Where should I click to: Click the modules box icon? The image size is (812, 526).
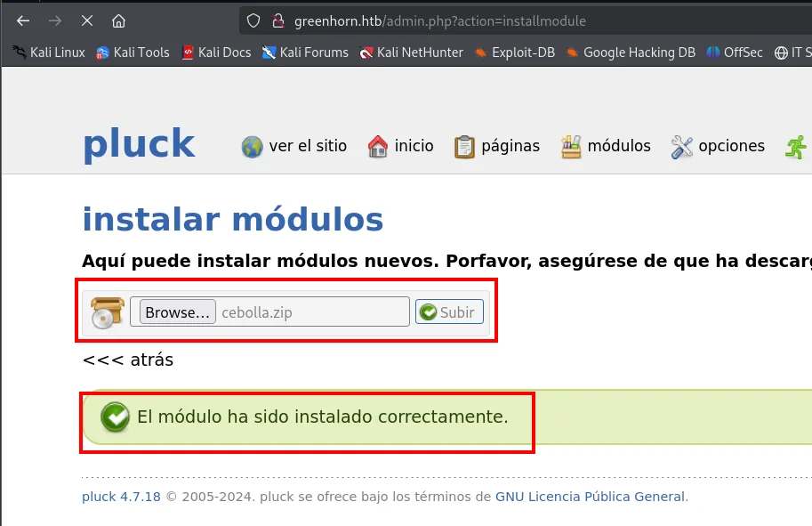(x=571, y=147)
